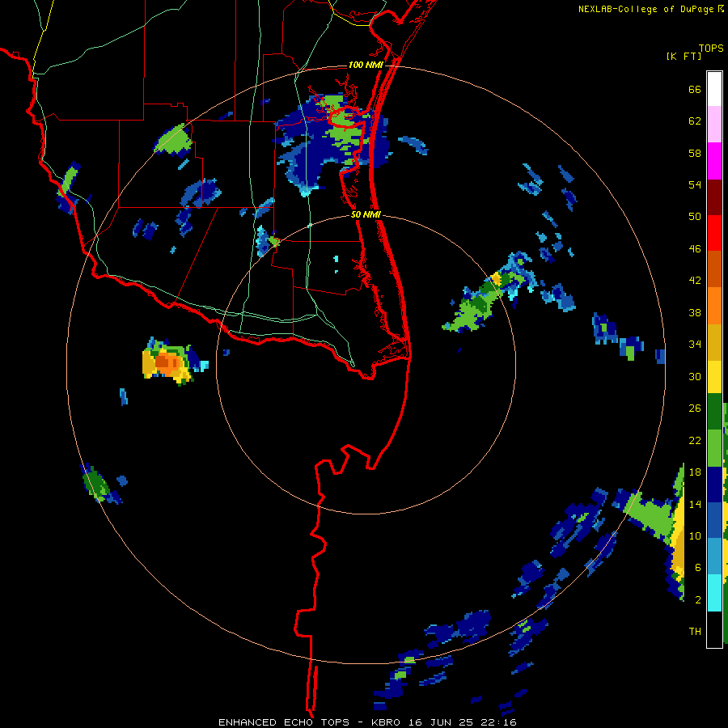
Task: Select the 18 legend value
Action: [x=695, y=472]
